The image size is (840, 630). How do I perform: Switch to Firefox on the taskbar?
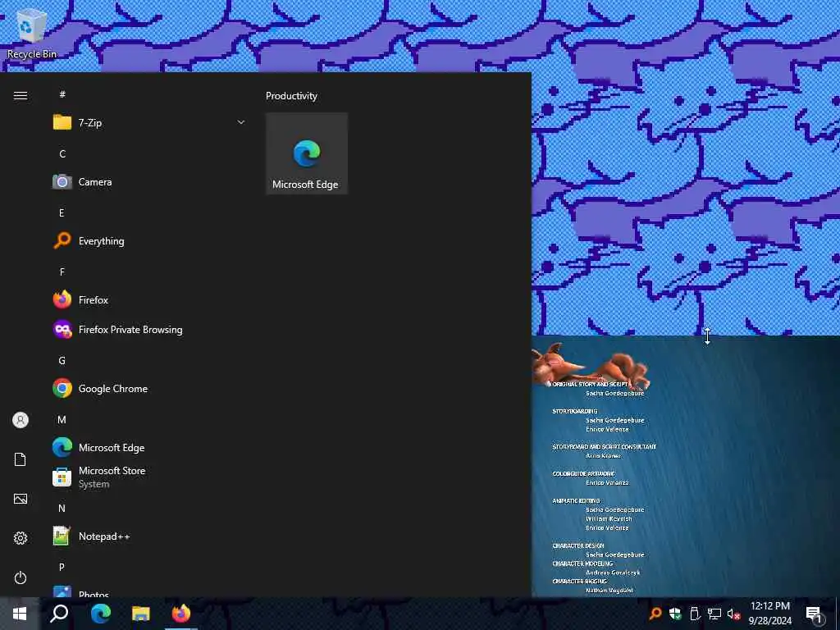181,614
